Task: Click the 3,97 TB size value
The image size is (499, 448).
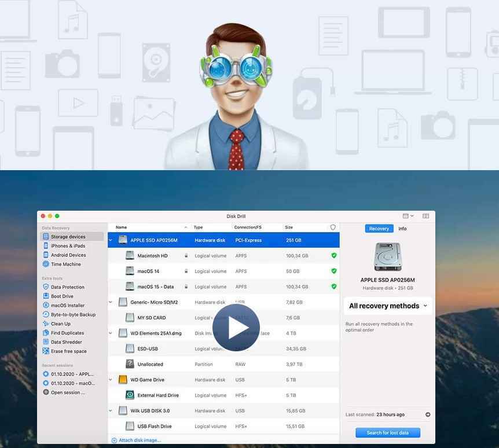Action: coord(294,364)
